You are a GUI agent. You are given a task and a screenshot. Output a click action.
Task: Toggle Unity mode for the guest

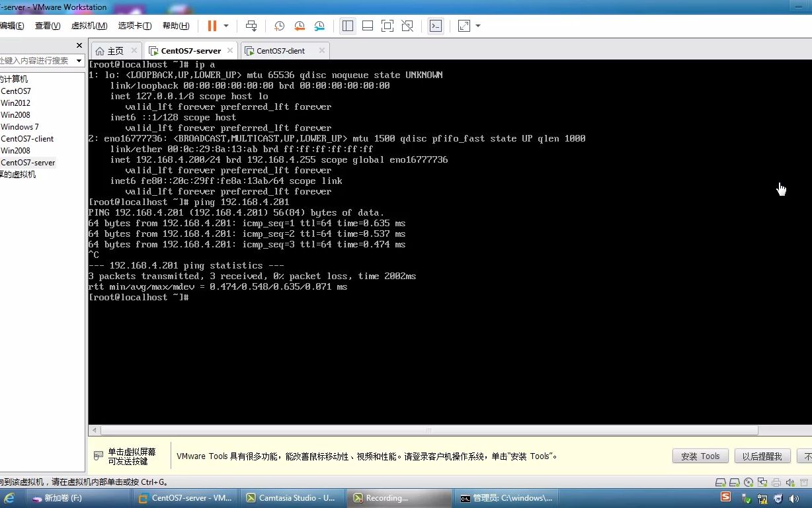point(407,25)
